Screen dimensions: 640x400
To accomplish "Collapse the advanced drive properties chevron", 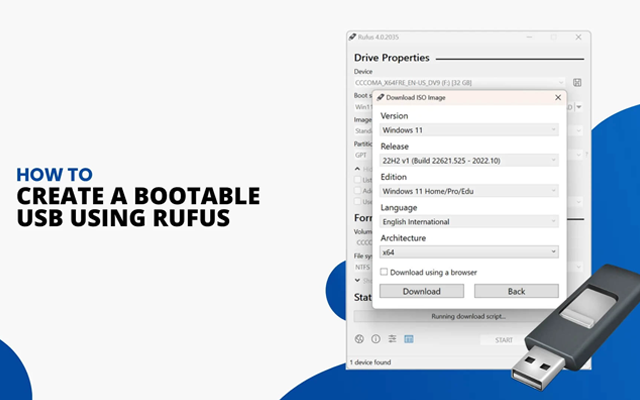I will click(x=357, y=168).
